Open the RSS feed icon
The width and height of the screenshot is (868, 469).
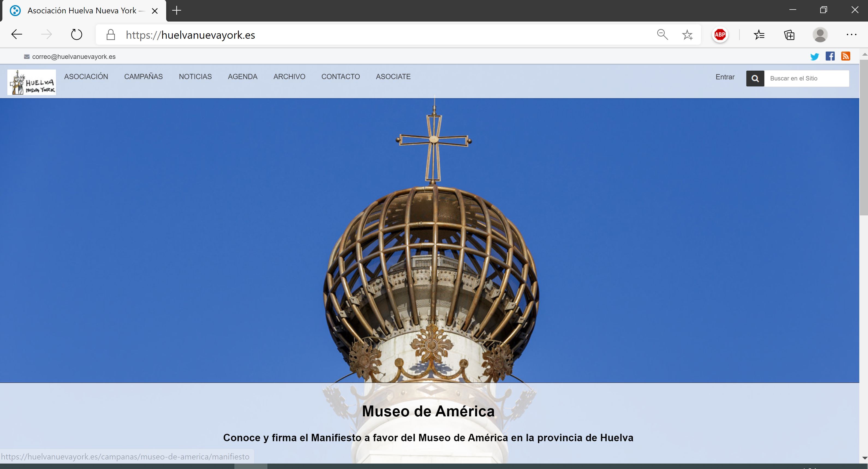(845, 56)
